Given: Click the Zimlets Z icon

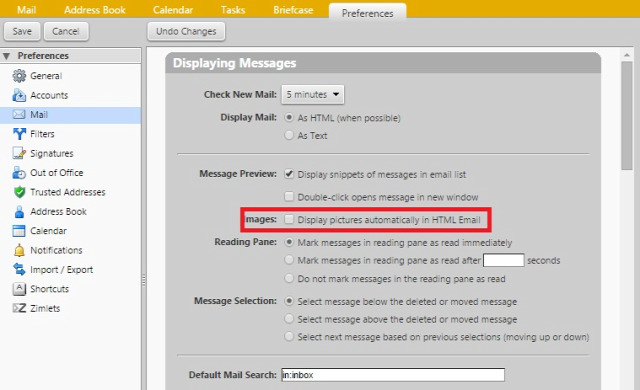Looking at the screenshot, I should tap(19, 308).
